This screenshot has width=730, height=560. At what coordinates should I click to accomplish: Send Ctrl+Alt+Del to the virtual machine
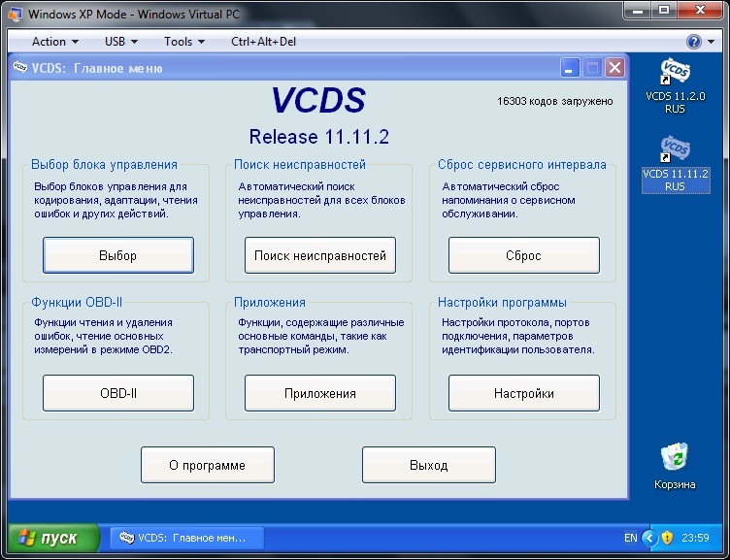(263, 42)
